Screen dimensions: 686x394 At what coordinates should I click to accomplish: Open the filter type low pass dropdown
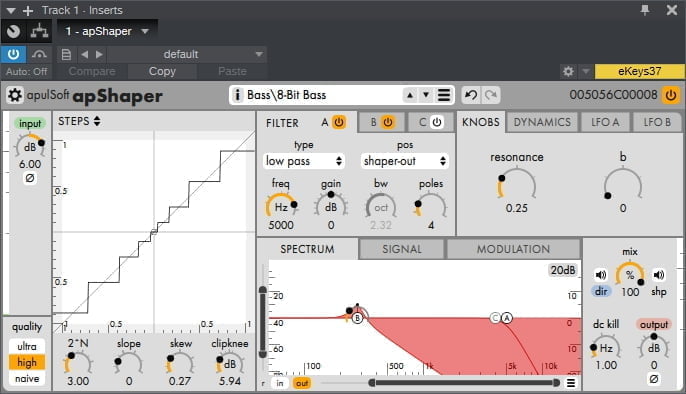[304, 161]
